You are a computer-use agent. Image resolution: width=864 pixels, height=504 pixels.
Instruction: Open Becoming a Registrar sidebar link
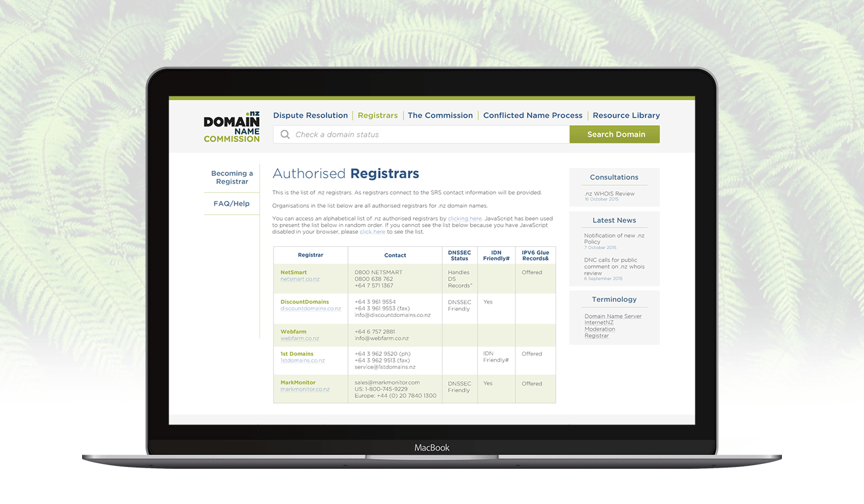click(232, 178)
